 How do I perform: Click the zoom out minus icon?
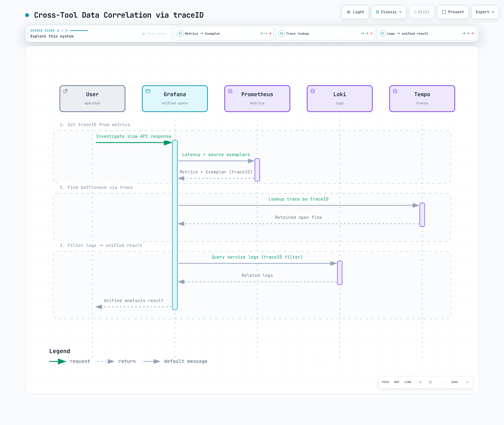[x=442, y=382]
